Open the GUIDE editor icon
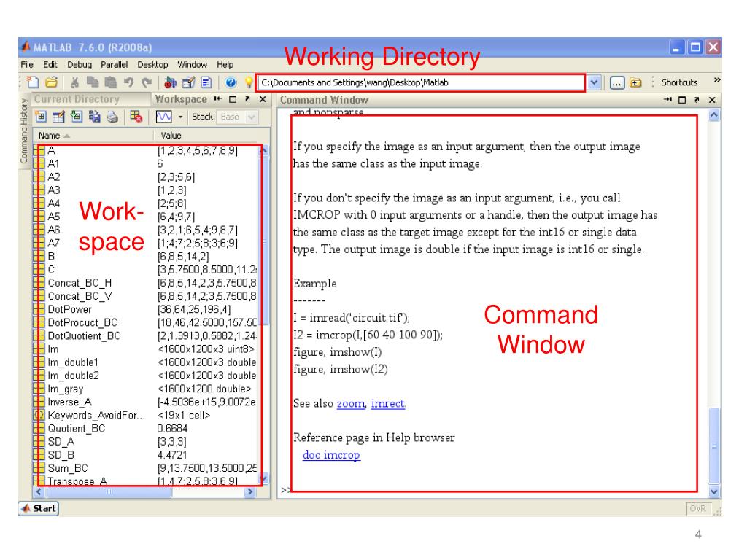This screenshot has height=560, width=747. coord(189,82)
